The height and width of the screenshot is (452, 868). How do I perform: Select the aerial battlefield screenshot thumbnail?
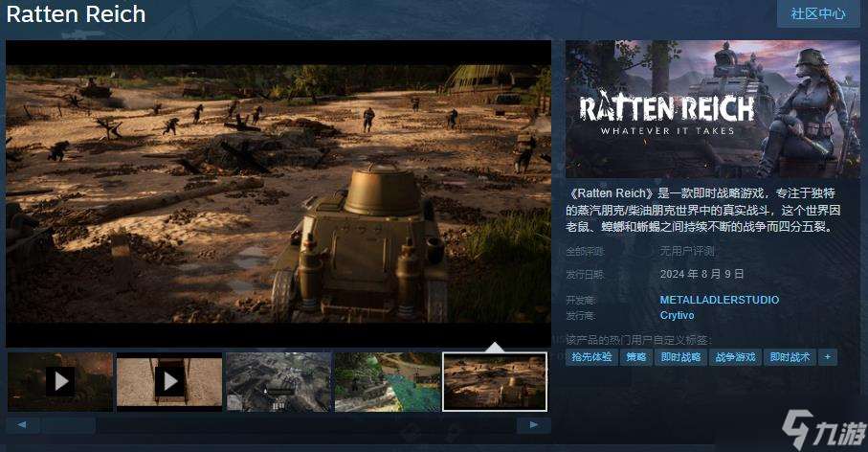[x=278, y=382]
